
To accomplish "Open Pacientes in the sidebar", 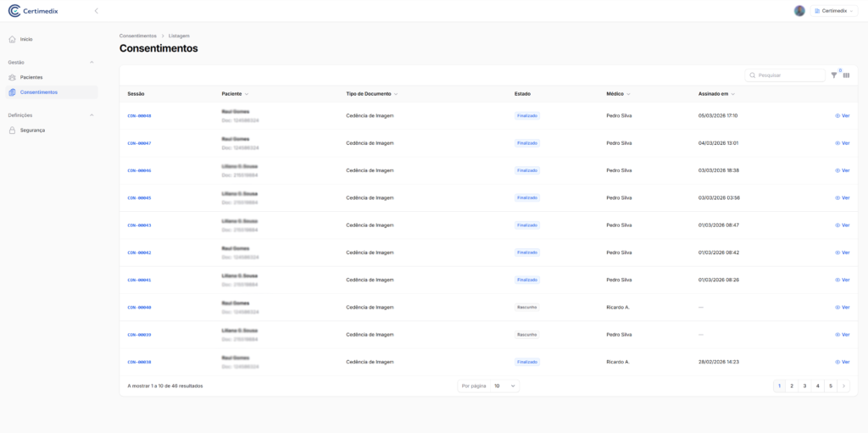I will pos(31,77).
